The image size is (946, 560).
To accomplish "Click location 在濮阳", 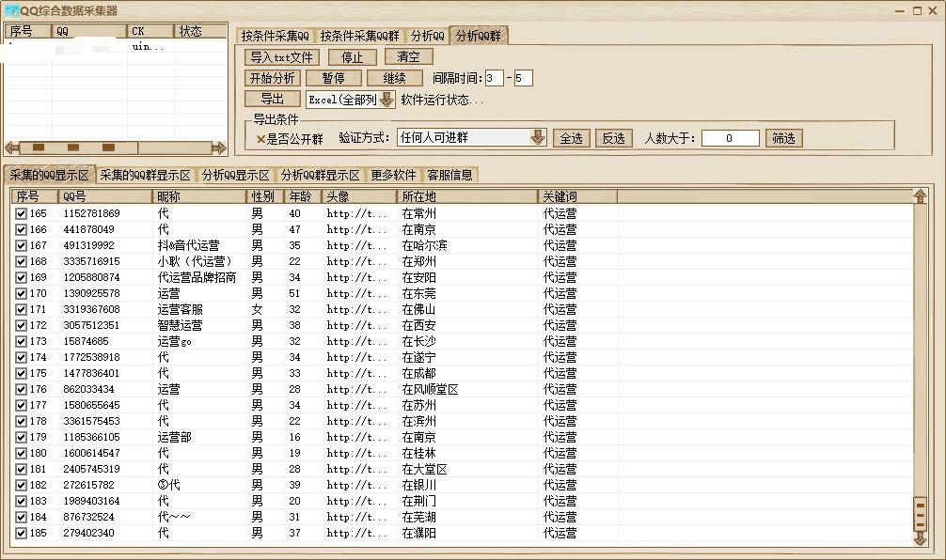I will [x=419, y=533].
